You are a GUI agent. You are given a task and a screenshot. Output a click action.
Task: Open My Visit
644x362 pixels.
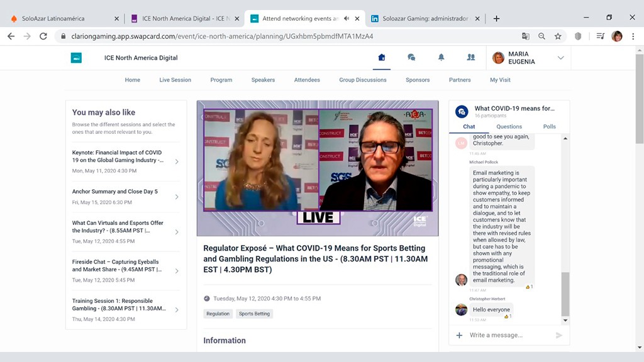click(x=500, y=80)
